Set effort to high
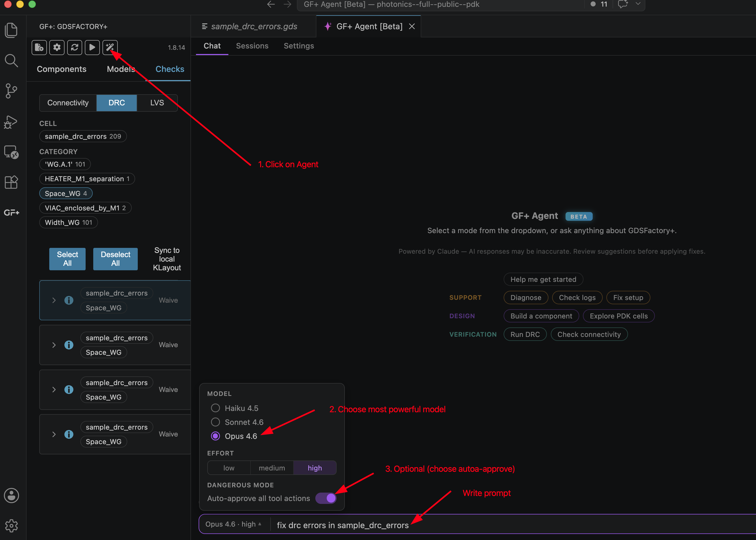 tap(315, 468)
